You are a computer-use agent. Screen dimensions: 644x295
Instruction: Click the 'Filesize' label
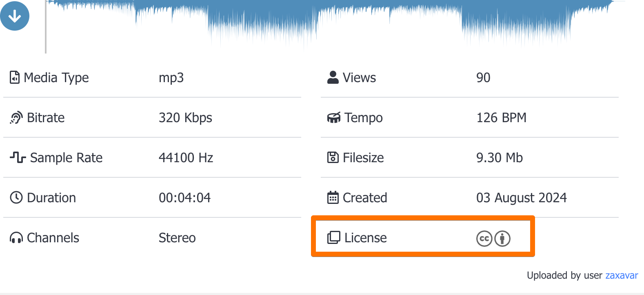363,158
